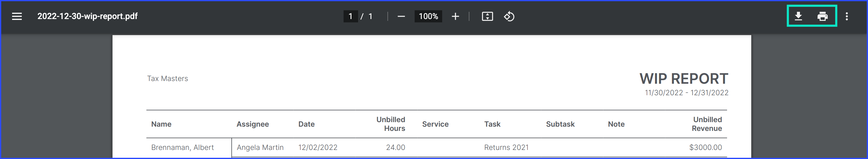Download the wip-report PDF
868x159 pixels.
(x=798, y=16)
